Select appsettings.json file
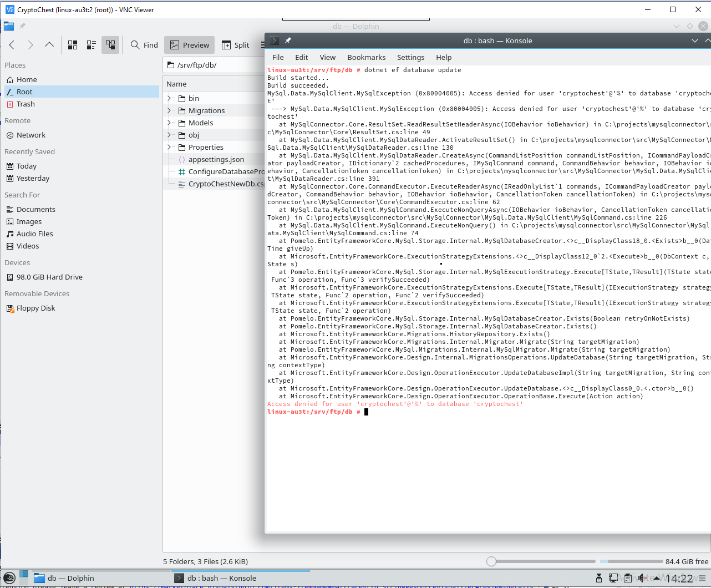Viewport: 711px width, 588px height. click(214, 159)
